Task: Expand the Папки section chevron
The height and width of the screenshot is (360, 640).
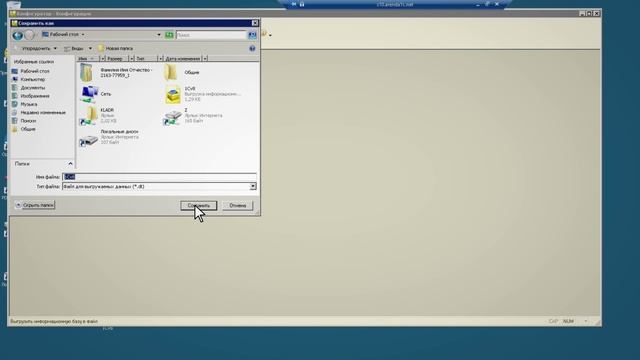Action: click(70, 164)
